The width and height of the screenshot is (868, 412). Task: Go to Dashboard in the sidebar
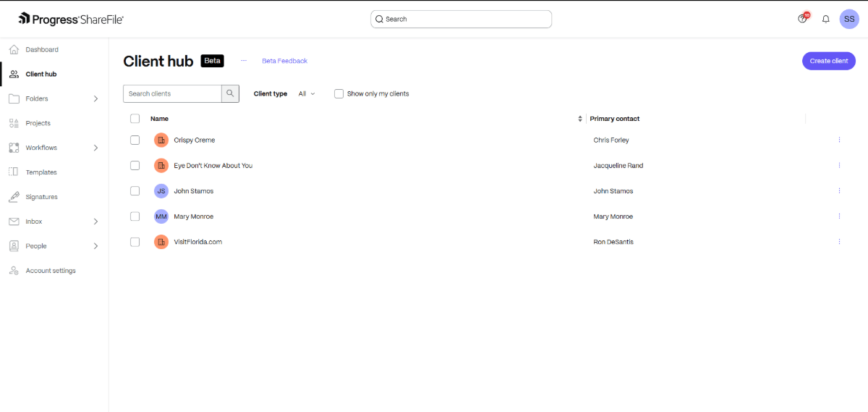(42, 49)
